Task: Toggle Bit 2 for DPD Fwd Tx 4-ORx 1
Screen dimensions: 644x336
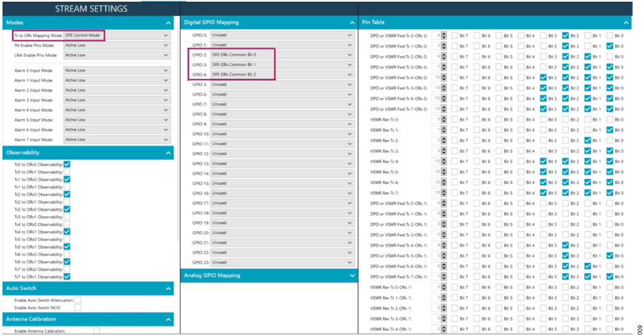Action: (x=565, y=246)
